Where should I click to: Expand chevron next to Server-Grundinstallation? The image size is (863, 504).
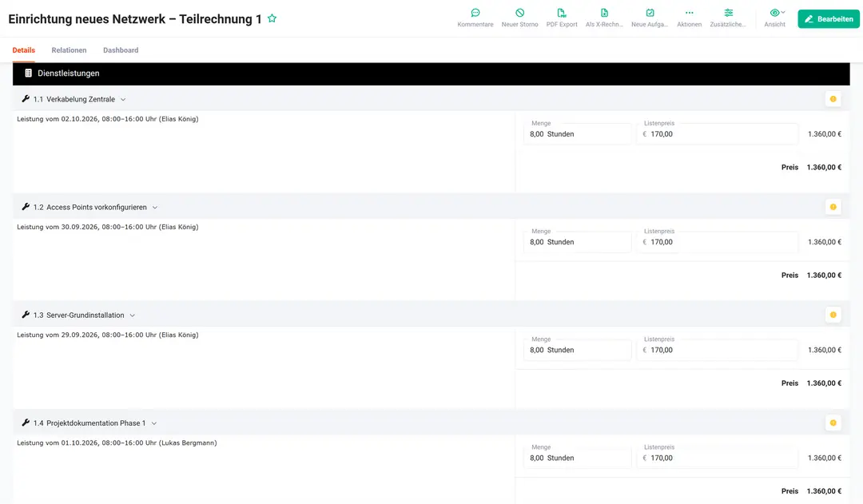point(132,315)
